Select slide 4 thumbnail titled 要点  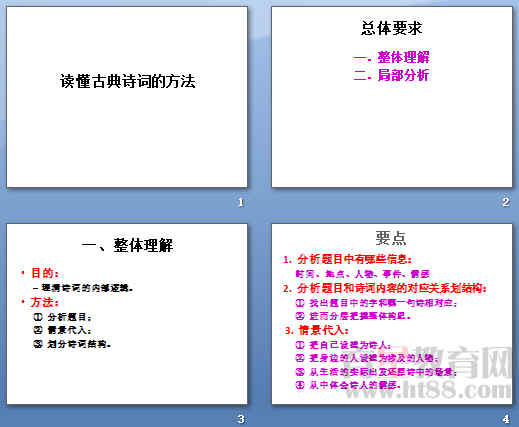point(392,314)
